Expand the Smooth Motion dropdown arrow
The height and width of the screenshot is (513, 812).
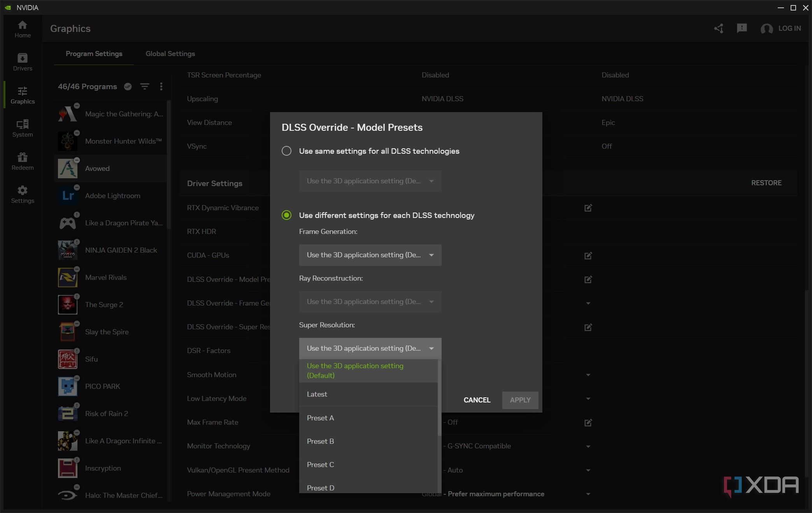coord(588,375)
